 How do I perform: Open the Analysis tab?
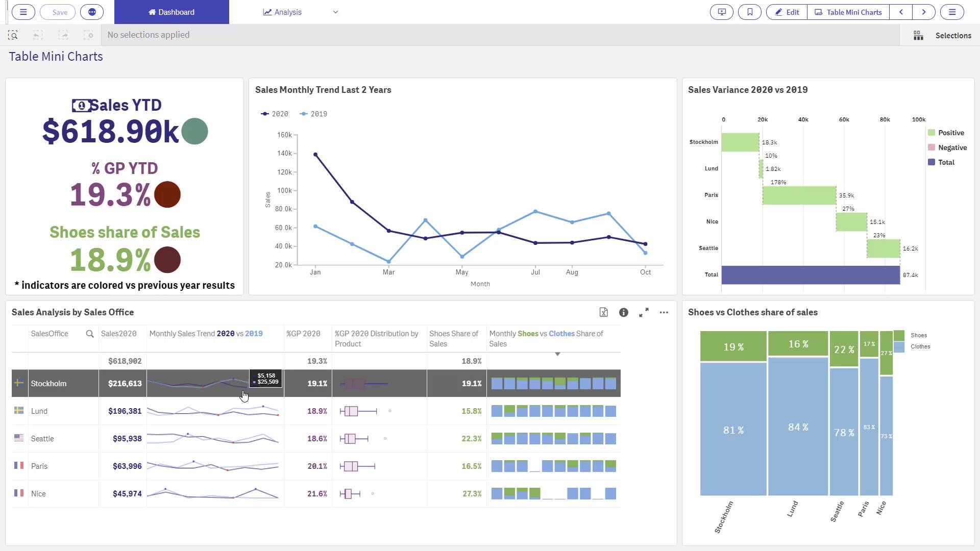[282, 12]
